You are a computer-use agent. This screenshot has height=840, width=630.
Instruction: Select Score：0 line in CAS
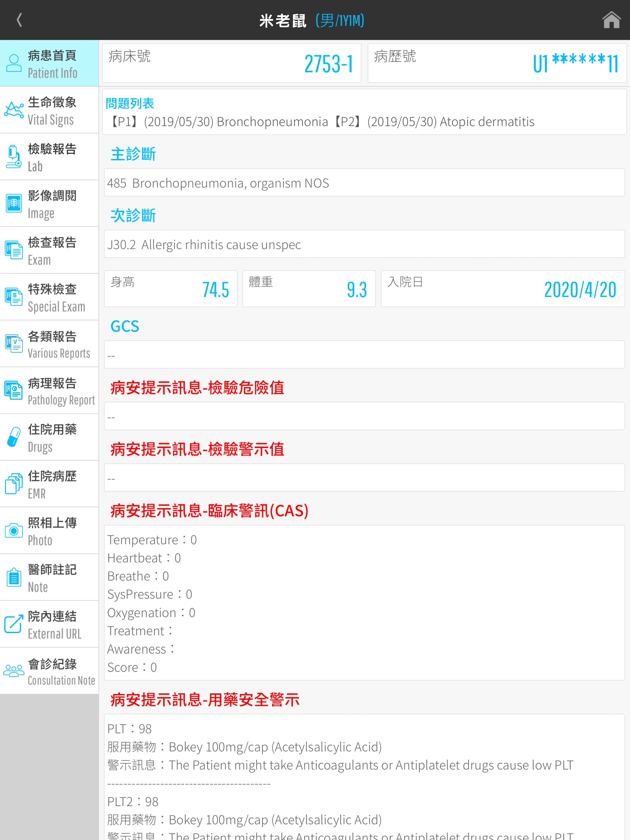click(x=132, y=667)
